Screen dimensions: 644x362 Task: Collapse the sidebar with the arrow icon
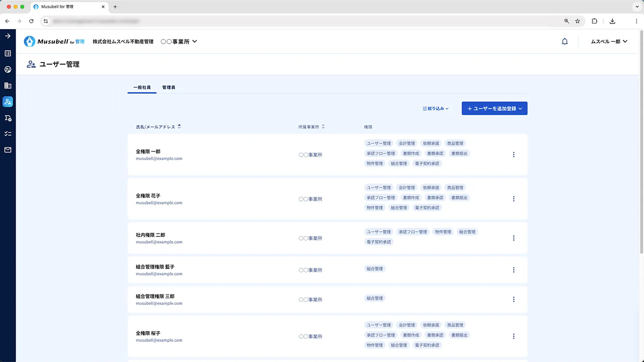(x=8, y=36)
